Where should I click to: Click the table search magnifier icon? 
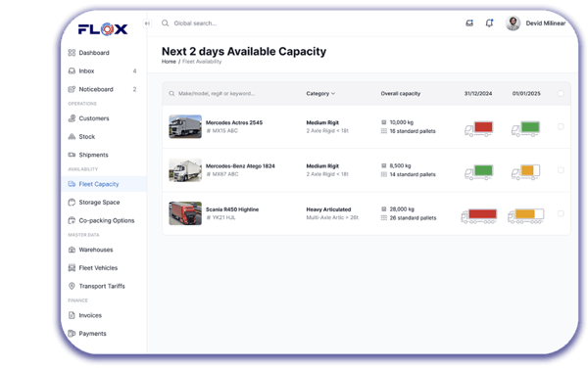(171, 94)
